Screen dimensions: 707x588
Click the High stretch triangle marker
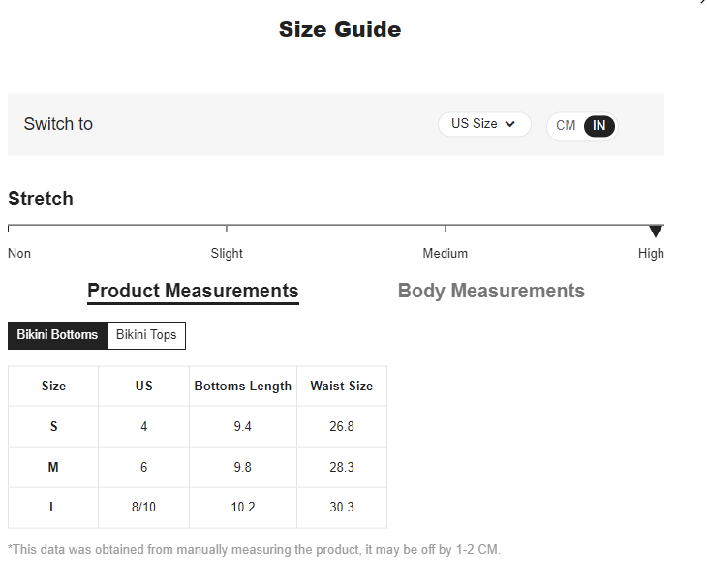(656, 231)
